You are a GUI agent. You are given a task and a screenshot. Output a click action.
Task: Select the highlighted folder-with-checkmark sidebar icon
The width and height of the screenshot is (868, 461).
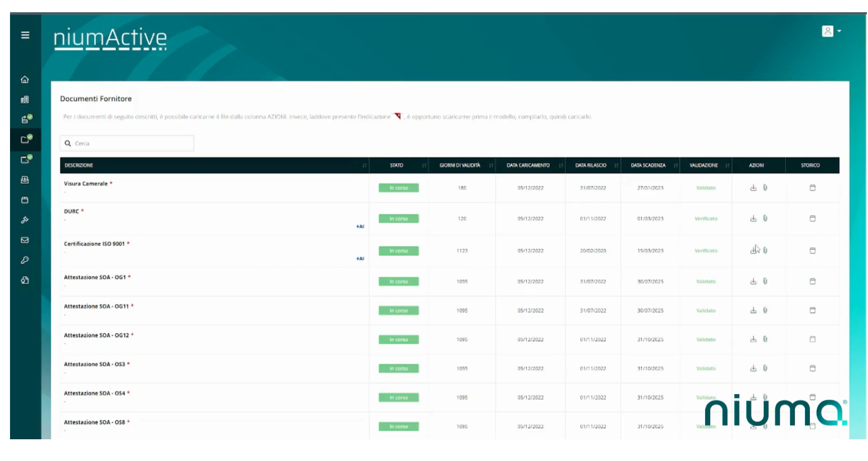[x=26, y=139]
